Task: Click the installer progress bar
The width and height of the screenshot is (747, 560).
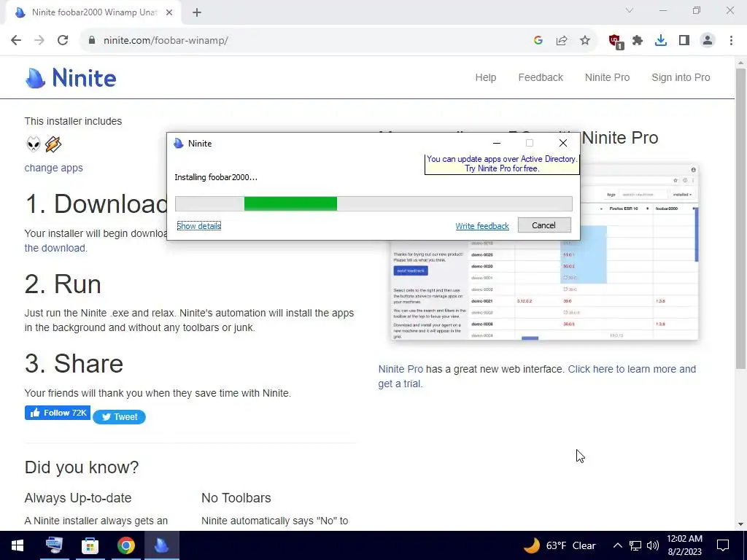Action: click(x=373, y=204)
